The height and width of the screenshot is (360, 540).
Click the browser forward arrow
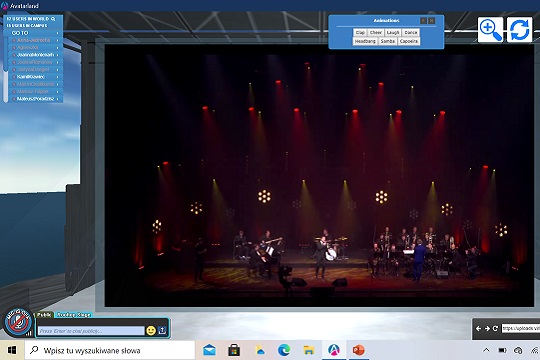(487, 328)
